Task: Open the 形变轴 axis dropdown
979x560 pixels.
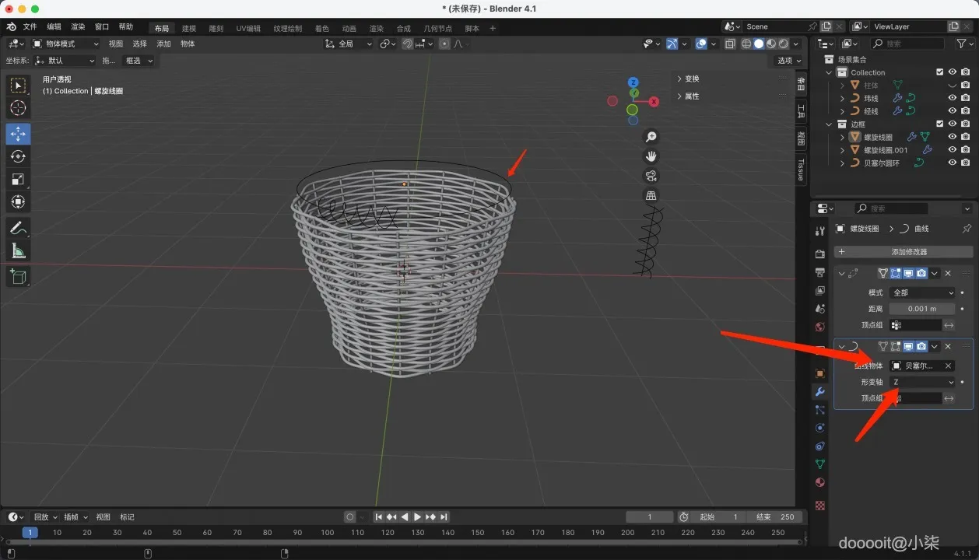Action: [x=922, y=382]
